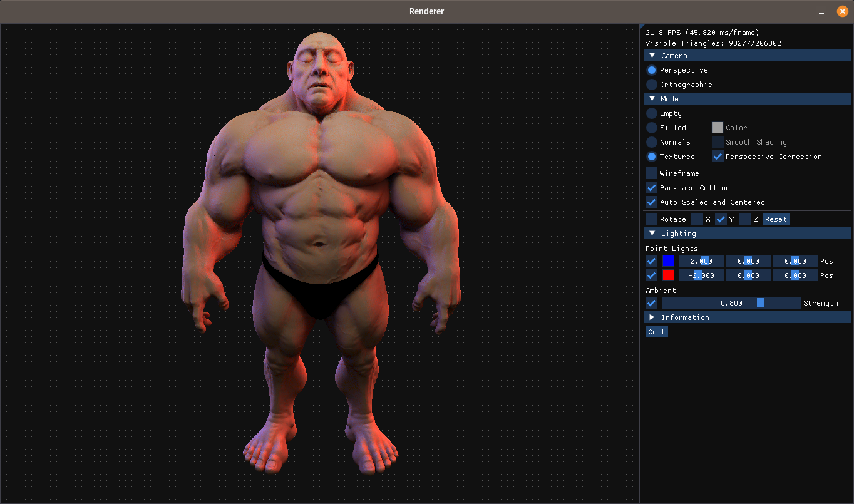854x504 pixels.
Task: Click the Visible Triangles count text
Action: coord(713,44)
